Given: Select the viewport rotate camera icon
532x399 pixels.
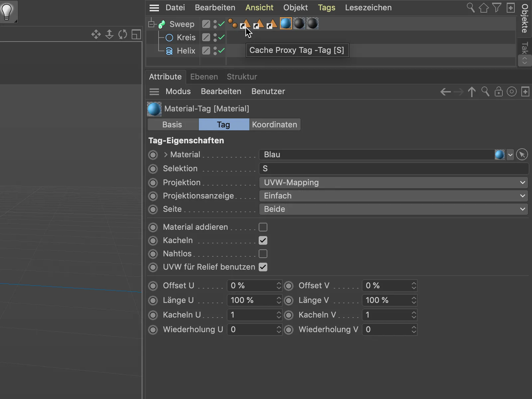Looking at the screenshot, I should coord(123,34).
